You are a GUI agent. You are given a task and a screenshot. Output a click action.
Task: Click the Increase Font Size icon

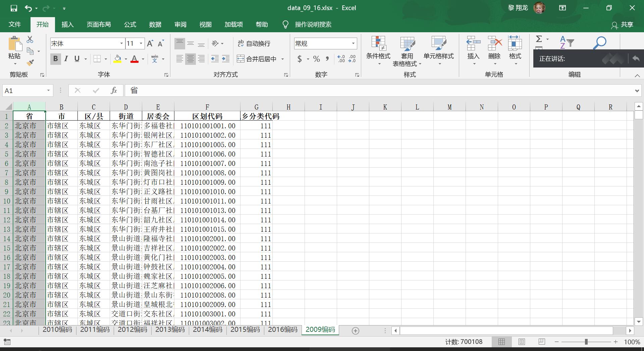[x=150, y=43]
